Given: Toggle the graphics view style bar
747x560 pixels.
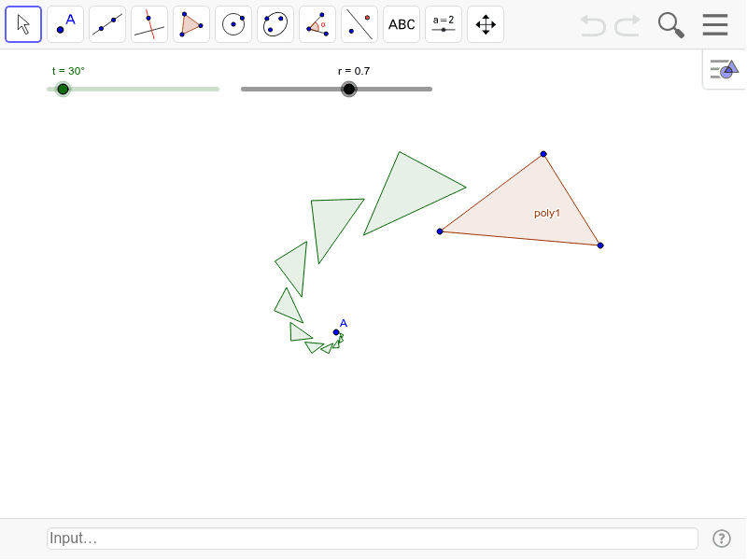Looking at the screenshot, I should coord(724,68).
